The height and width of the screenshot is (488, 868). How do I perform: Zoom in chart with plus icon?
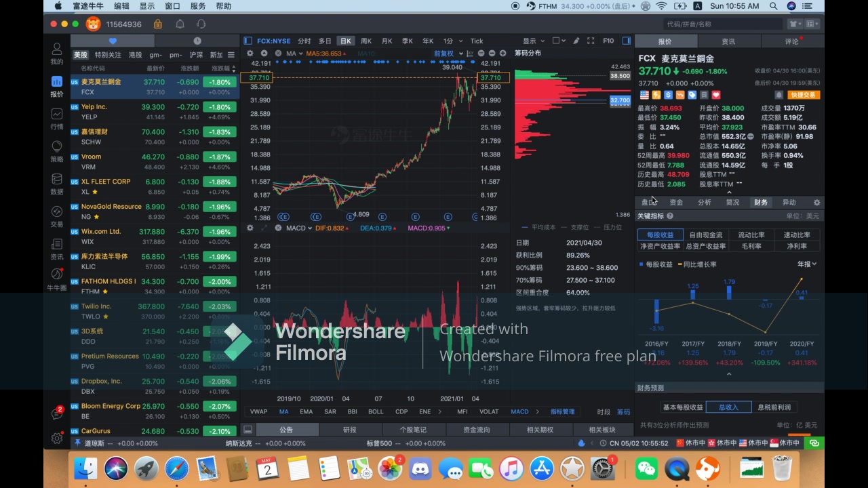coord(502,53)
